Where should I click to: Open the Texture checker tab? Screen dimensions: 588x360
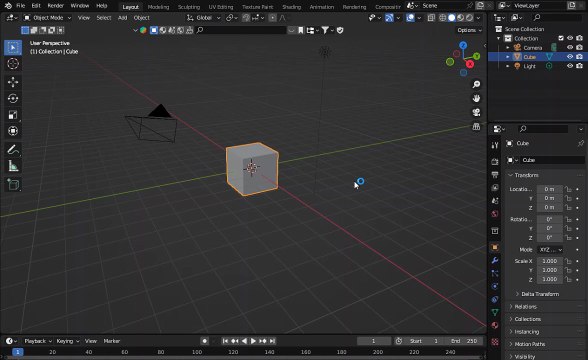click(495, 342)
